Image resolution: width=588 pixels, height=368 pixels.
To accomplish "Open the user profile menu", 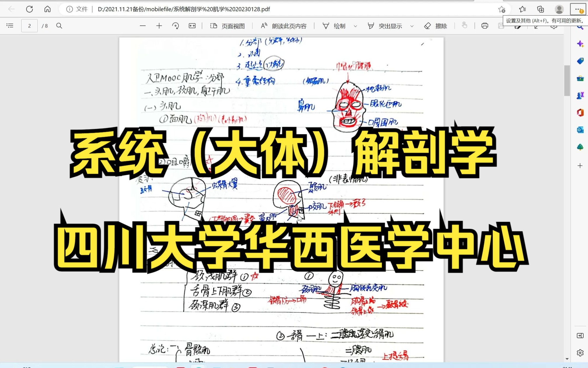I will tap(559, 9).
